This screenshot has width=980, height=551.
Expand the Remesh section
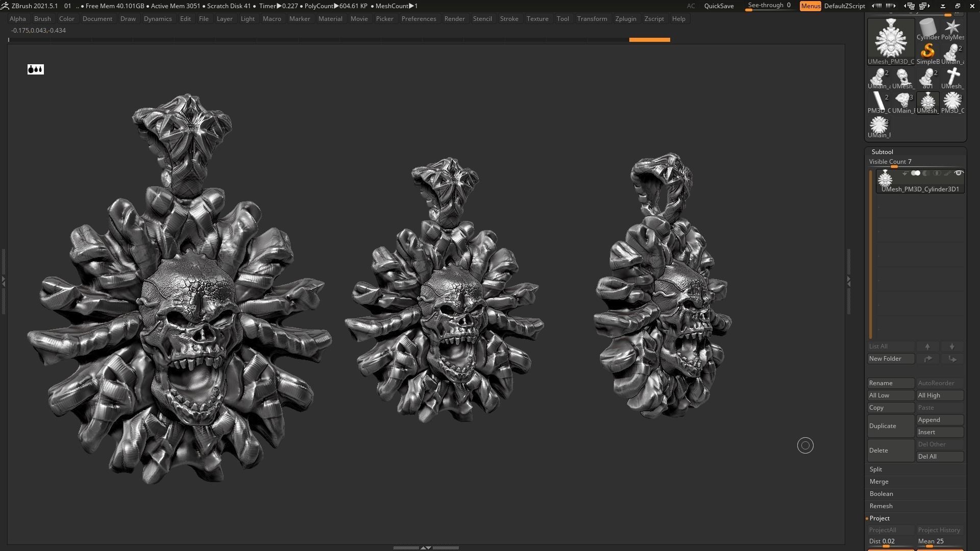click(881, 506)
